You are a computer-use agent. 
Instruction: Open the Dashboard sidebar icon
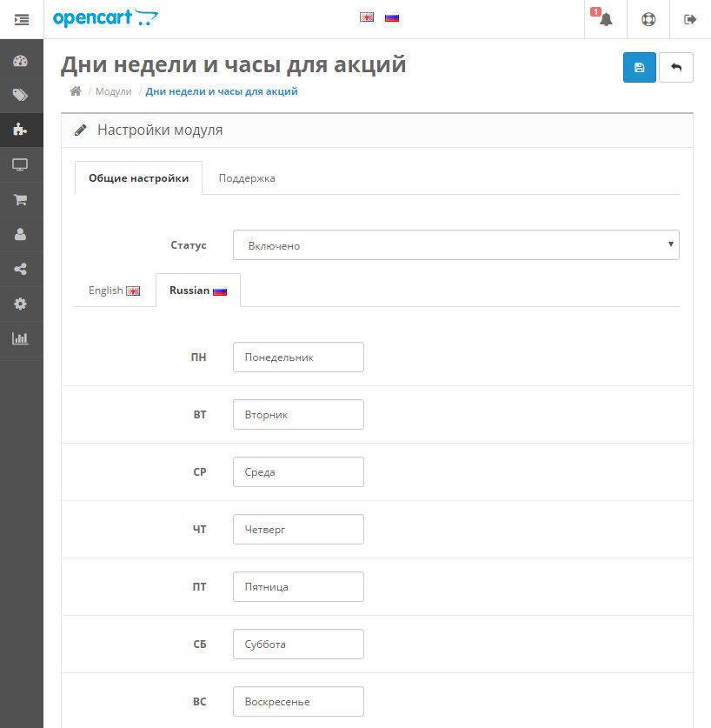point(21,61)
